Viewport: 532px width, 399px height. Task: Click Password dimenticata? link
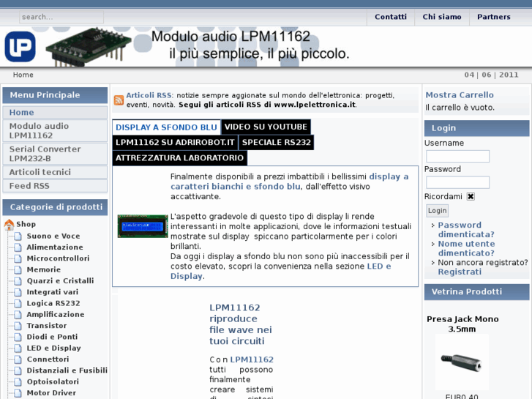[466, 230]
